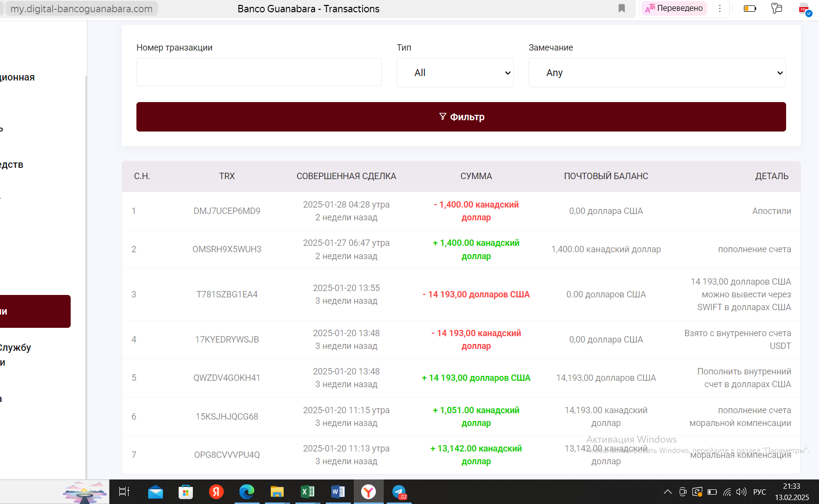Click the Номер транзакции input field

[x=259, y=73]
